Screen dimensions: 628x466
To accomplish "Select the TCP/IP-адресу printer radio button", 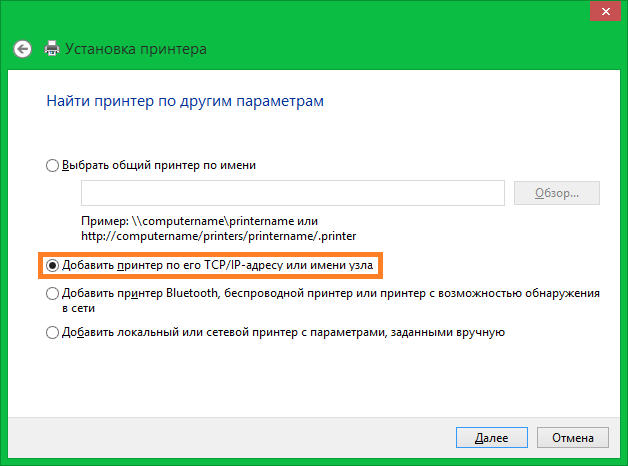I will tap(52, 266).
